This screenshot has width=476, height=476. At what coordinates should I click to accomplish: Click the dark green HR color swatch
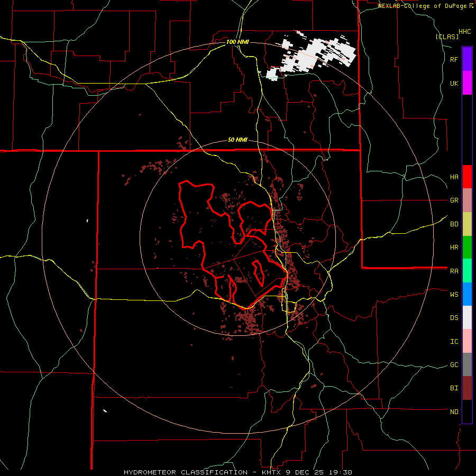(x=467, y=248)
